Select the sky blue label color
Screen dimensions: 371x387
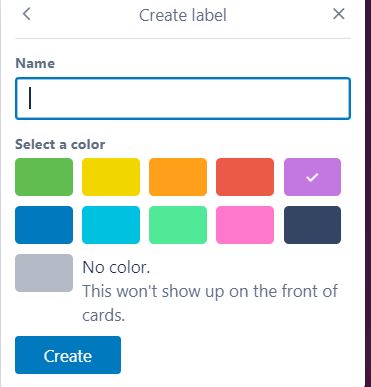[x=111, y=225]
